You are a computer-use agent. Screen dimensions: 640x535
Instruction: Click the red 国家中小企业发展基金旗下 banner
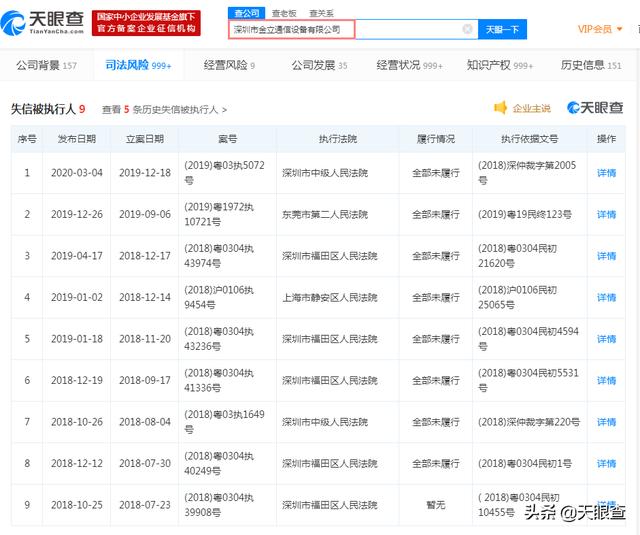point(146,23)
